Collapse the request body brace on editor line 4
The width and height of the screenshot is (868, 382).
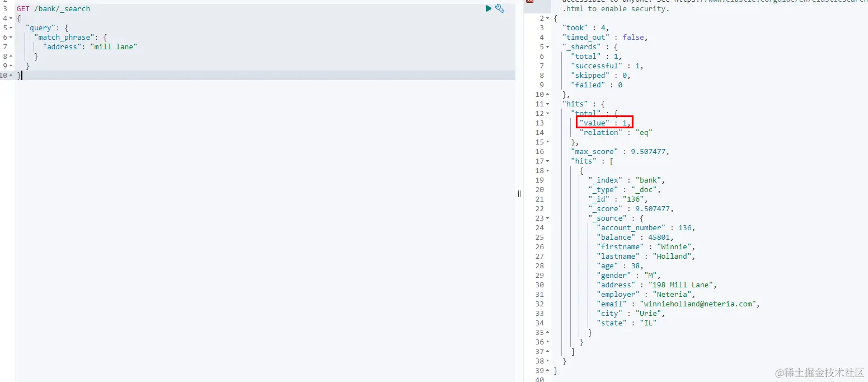tap(11, 18)
